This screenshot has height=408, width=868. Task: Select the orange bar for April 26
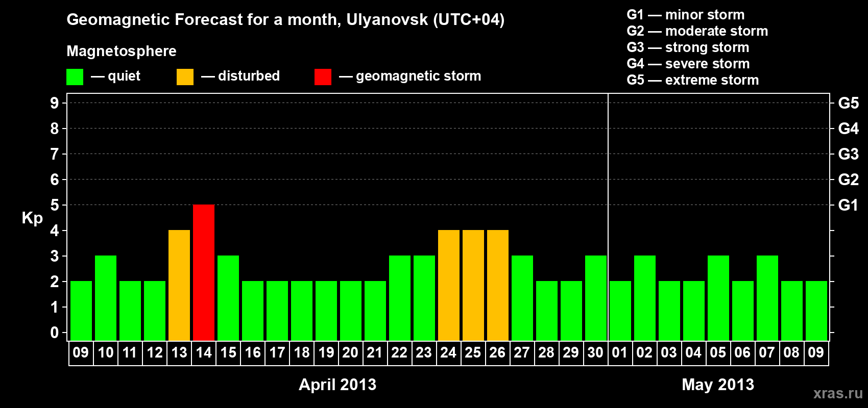click(498, 285)
